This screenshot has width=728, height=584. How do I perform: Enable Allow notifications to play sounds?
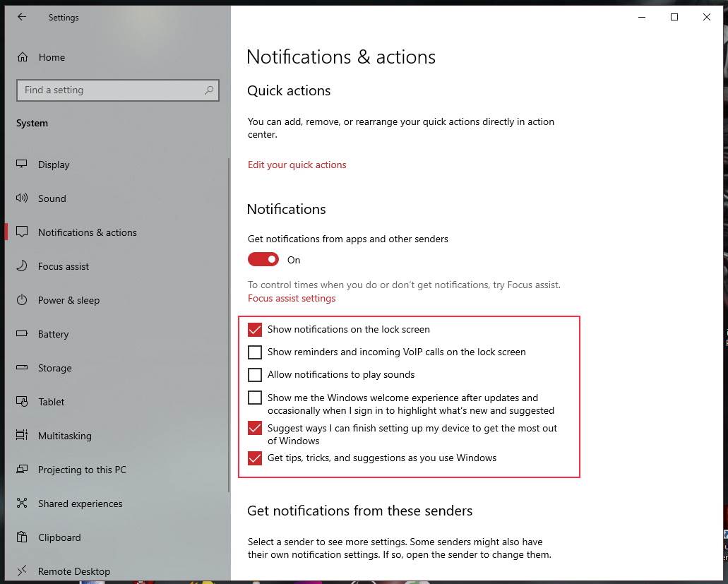(255, 375)
